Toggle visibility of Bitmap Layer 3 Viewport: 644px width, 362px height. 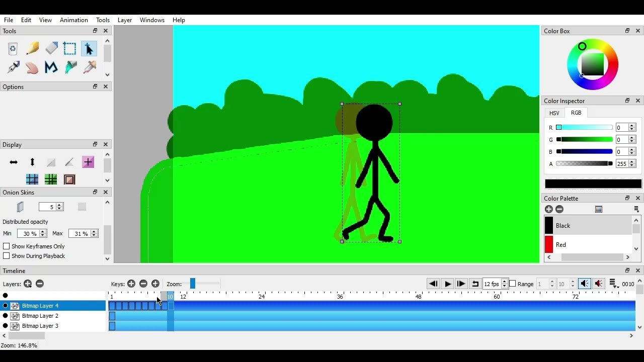[x=6, y=326]
